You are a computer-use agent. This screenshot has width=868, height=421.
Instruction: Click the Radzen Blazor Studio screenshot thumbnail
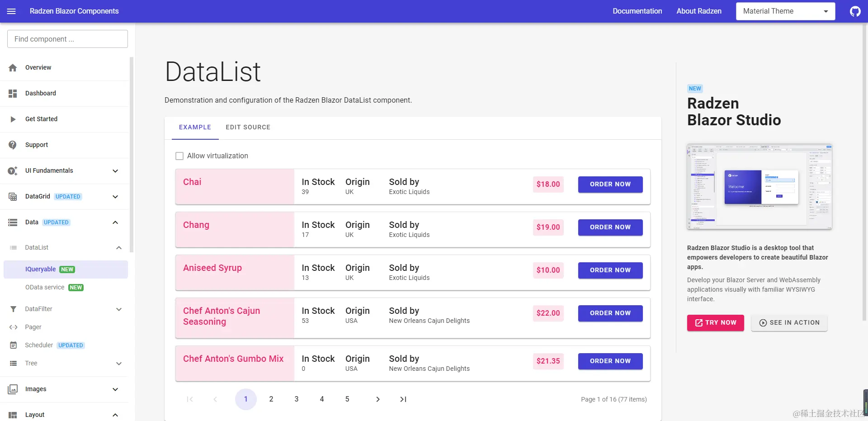tap(759, 187)
